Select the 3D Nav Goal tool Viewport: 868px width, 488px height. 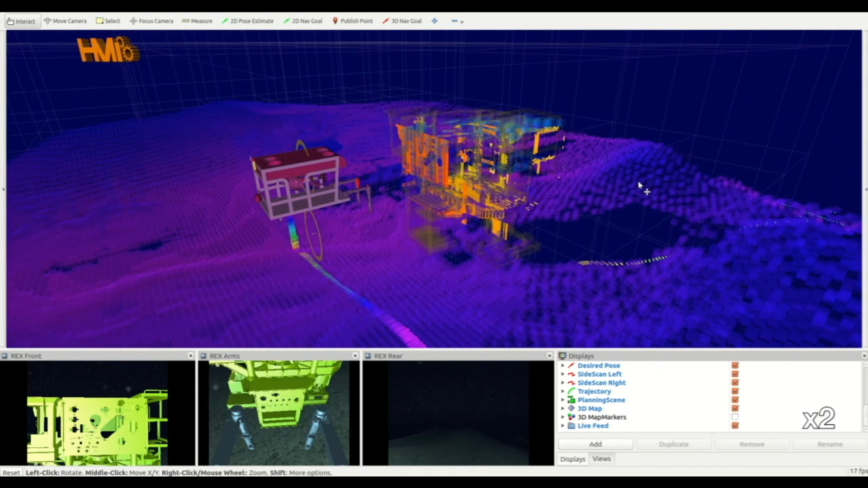(x=402, y=21)
